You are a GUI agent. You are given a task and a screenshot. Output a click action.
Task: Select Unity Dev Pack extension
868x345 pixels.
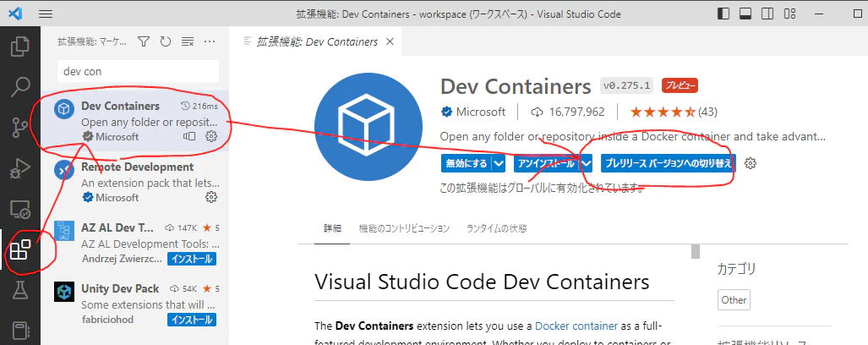click(134, 304)
